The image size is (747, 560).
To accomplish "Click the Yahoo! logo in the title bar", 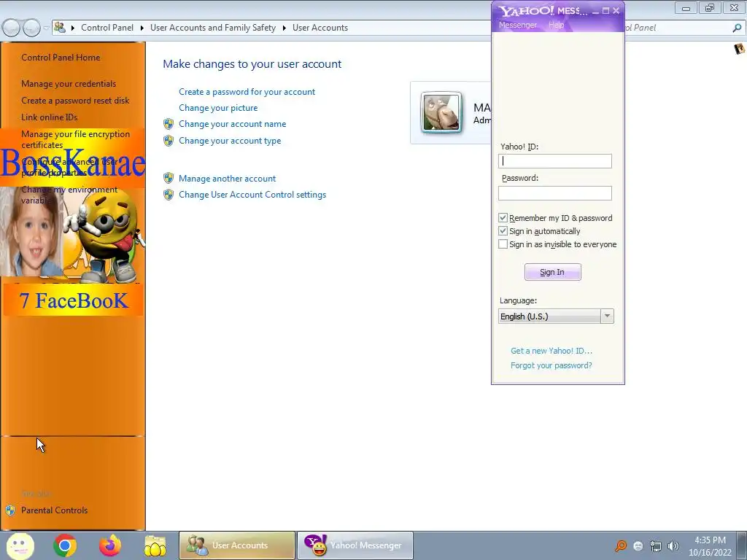I will click(x=526, y=11).
